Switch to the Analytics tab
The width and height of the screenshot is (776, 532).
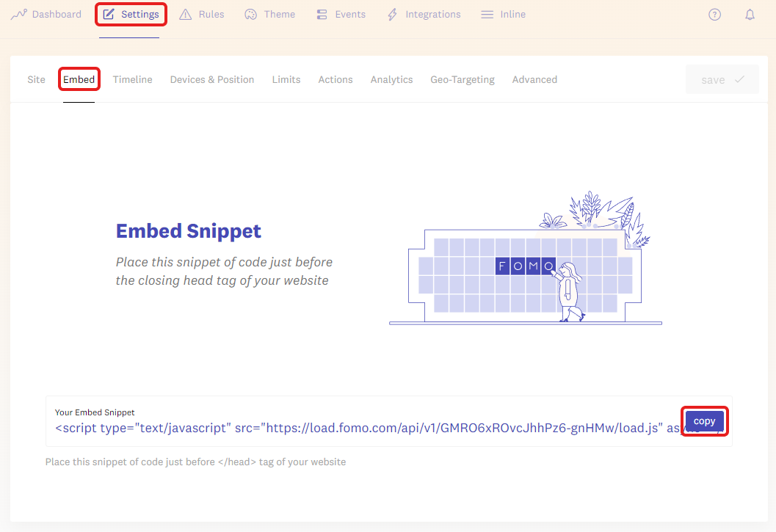click(391, 80)
